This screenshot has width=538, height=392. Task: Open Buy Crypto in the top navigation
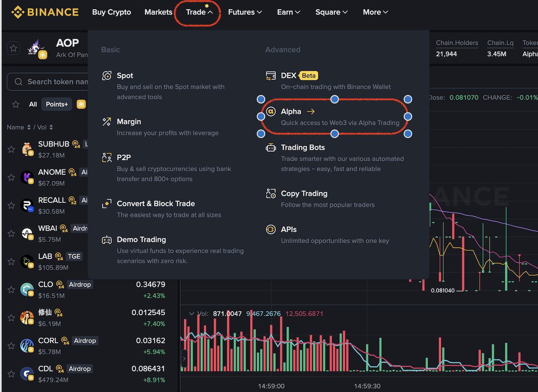point(112,12)
